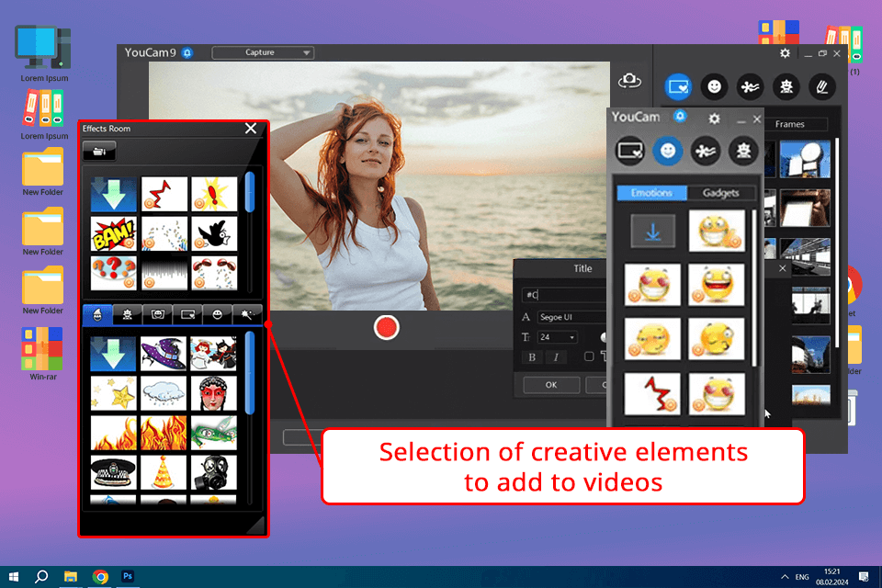Pick the black bird effect thumbnail
882x588 pixels.
(213, 233)
